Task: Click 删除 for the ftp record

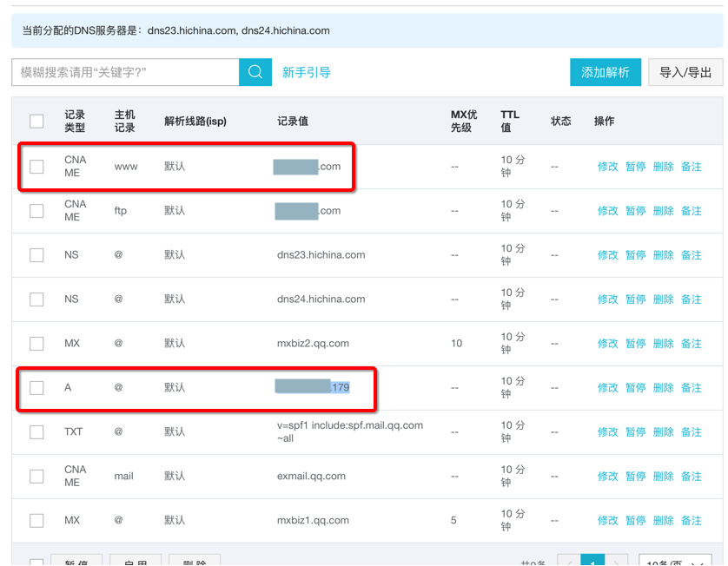Action: [663, 211]
